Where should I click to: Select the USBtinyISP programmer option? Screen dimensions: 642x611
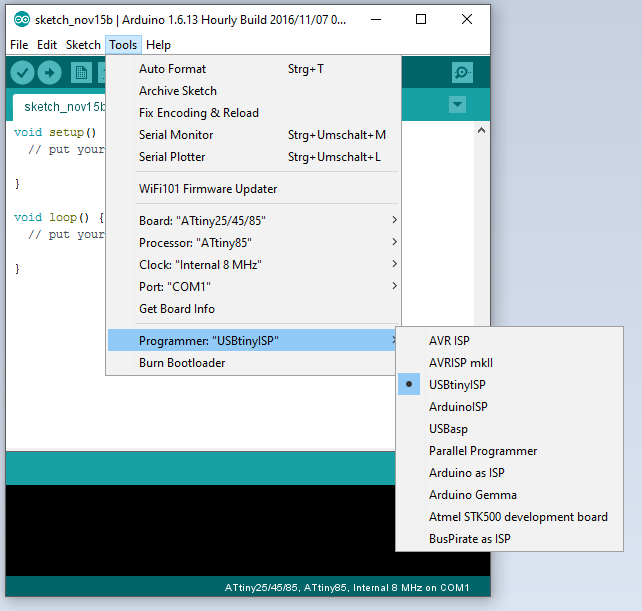(509, 385)
